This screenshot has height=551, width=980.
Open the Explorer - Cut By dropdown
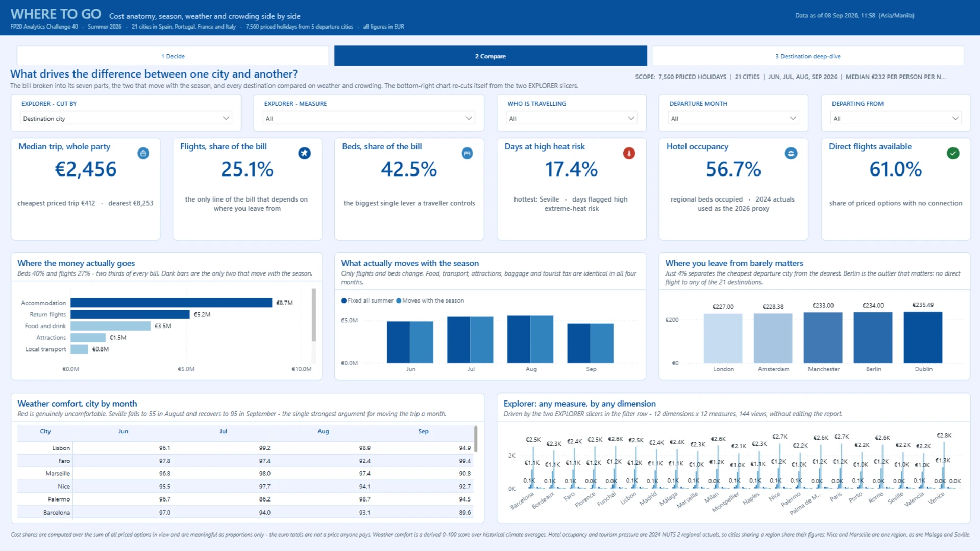coord(126,118)
